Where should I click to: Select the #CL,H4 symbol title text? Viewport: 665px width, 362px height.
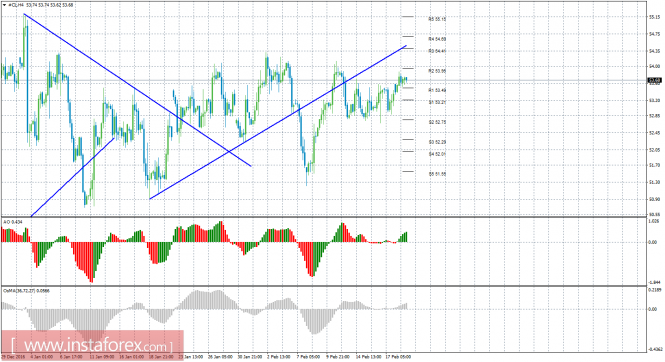click(16, 5)
